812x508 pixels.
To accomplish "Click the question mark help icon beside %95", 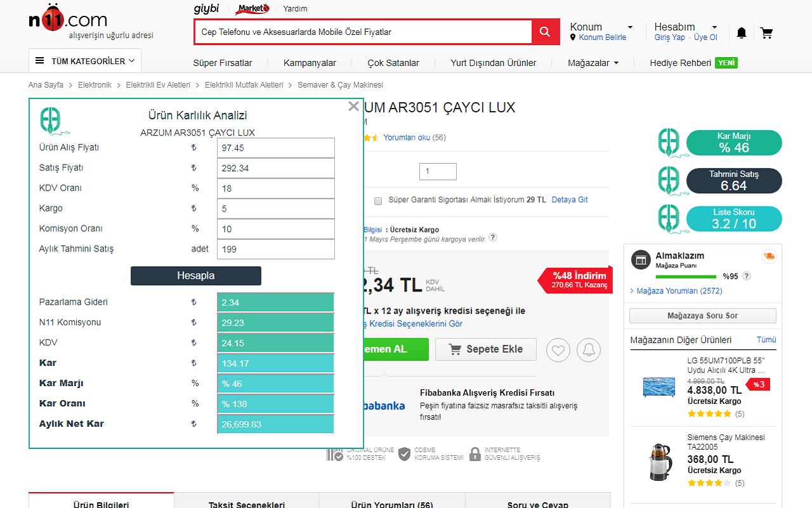I will (x=747, y=276).
